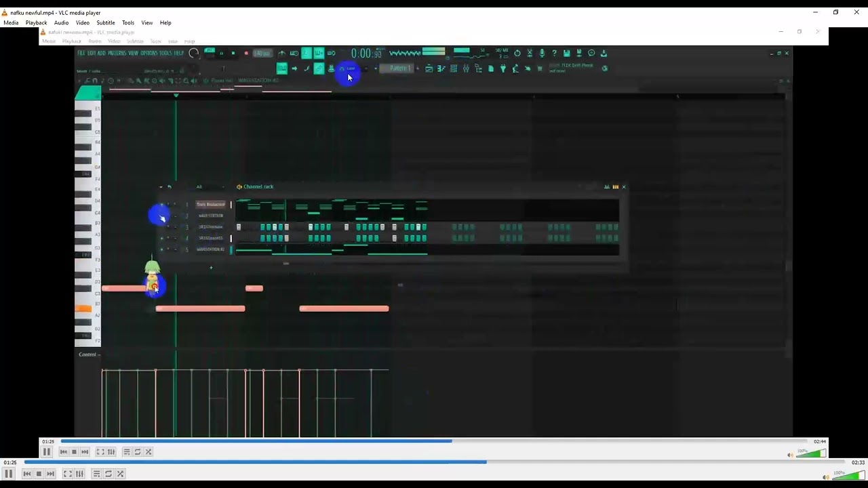Click the 140 tempo display

pos(262,53)
